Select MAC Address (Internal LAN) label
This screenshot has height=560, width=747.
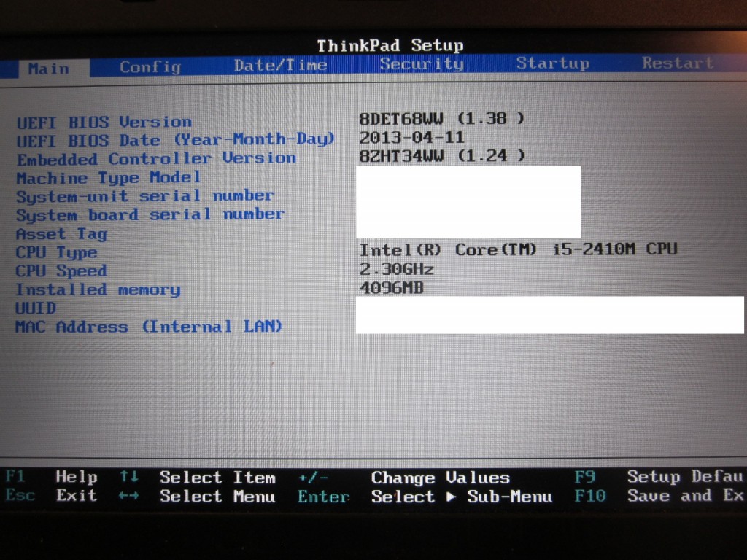point(149,327)
